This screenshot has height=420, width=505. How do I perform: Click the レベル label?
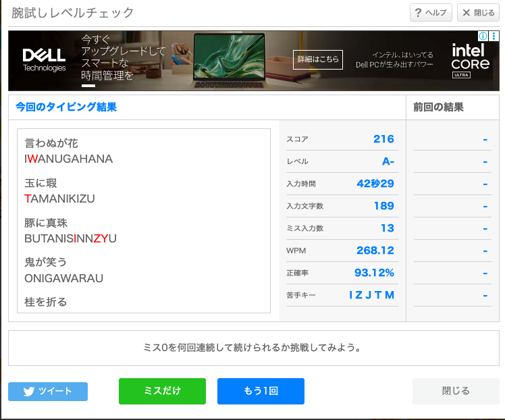tap(297, 161)
